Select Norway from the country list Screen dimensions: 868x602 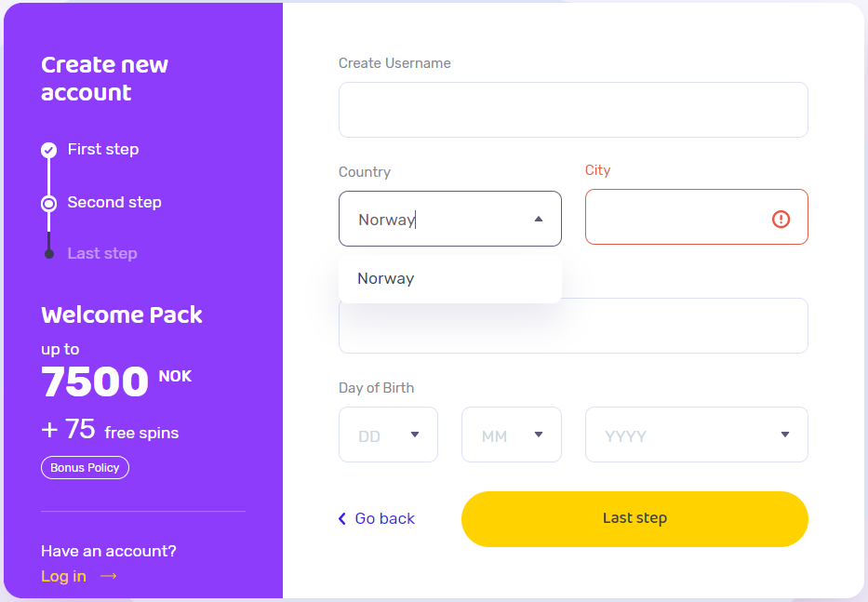pos(386,278)
